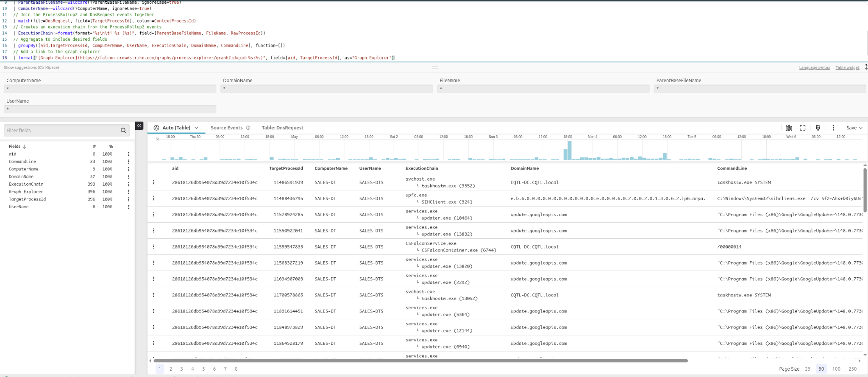Open options menu for UserName field
868x377 pixels.
pyautogui.click(x=128, y=207)
